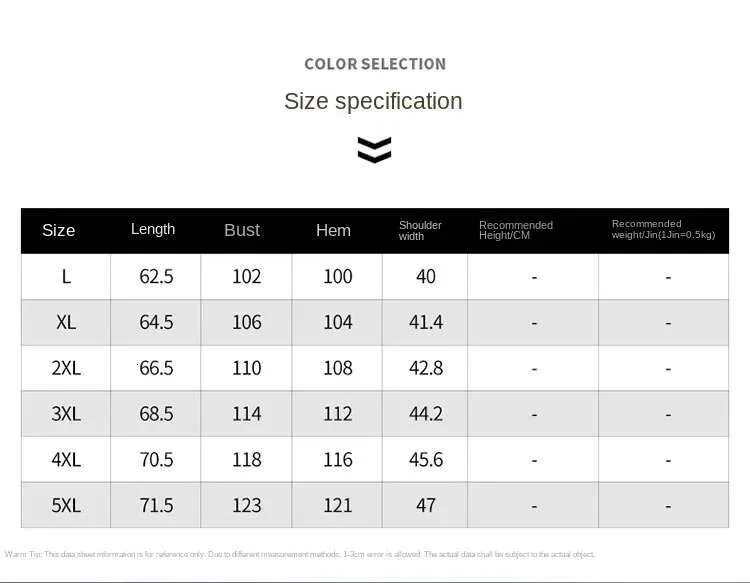The image size is (750, 583).
Task: Click the Recommended Height/CM header
Action: point(516,230)
